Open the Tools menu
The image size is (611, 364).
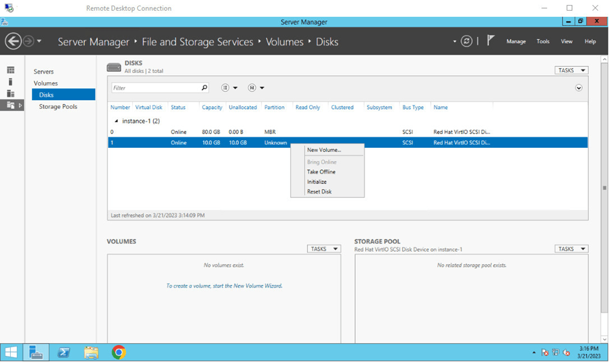[543, 41]
